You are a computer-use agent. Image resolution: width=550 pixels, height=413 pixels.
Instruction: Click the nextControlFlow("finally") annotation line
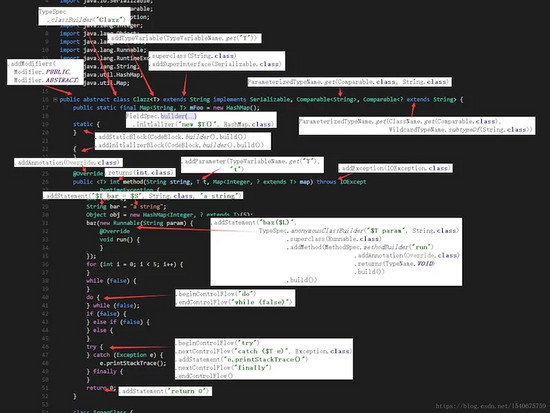click(224, 368)
